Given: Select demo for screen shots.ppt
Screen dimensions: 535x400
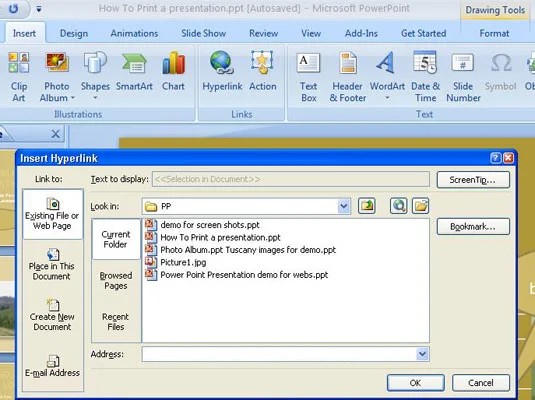Looking at the screenshot, I should [x=202, y=225].
